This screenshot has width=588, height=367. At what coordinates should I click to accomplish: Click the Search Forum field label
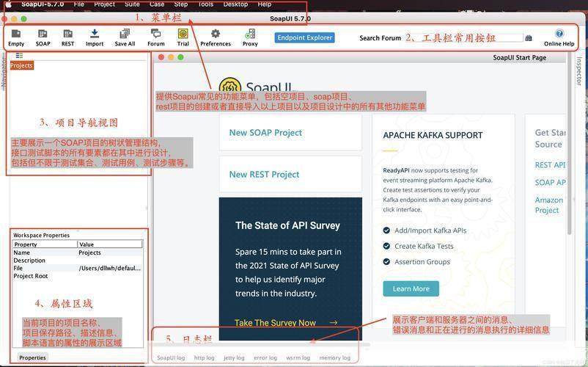tap(381, 38)
